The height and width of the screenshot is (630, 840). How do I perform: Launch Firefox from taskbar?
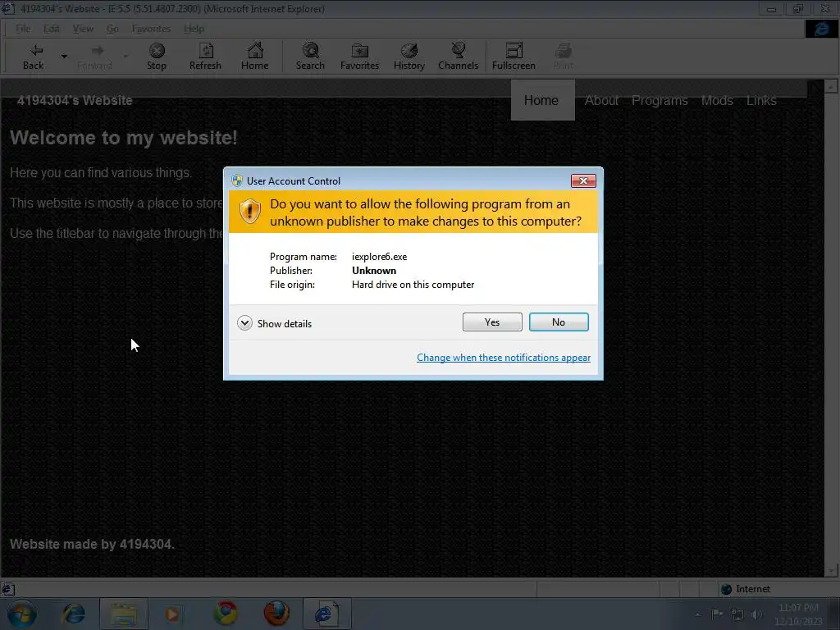click(x=276, y=614)
